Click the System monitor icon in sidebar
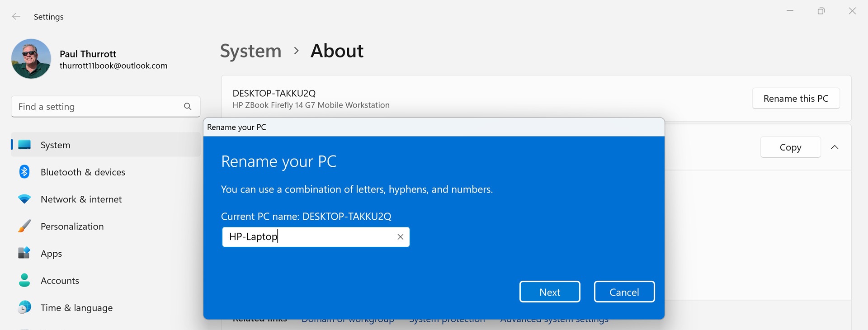Image resolution: width=868 pixels, height=330 pixels. [x=24, y=145]
